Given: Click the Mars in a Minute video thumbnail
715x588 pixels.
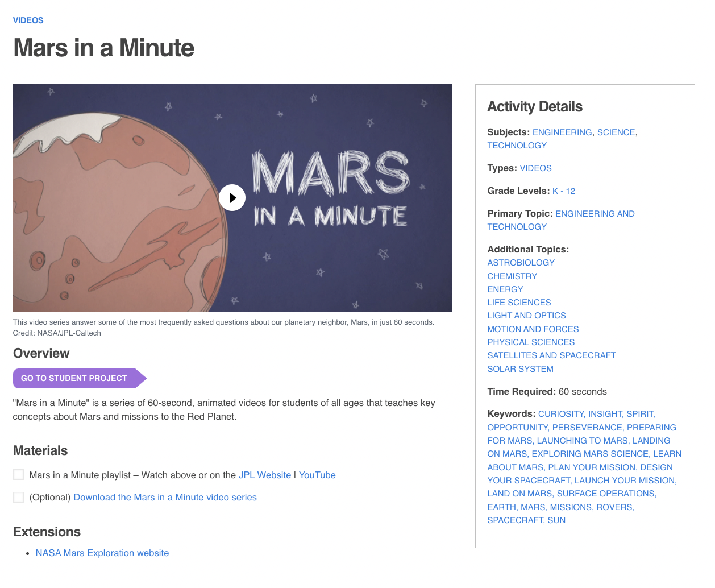Looking at the screenshot, I should (232, 197).
